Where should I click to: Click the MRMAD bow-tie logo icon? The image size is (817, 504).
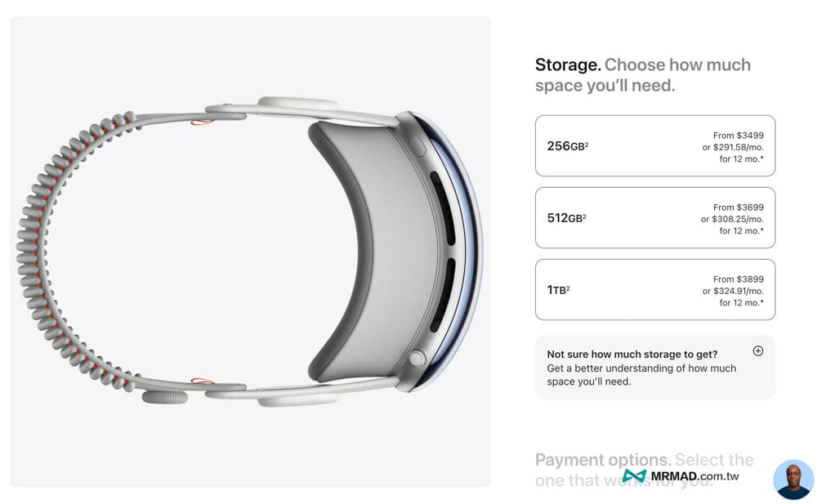click(x=634, y=476)
